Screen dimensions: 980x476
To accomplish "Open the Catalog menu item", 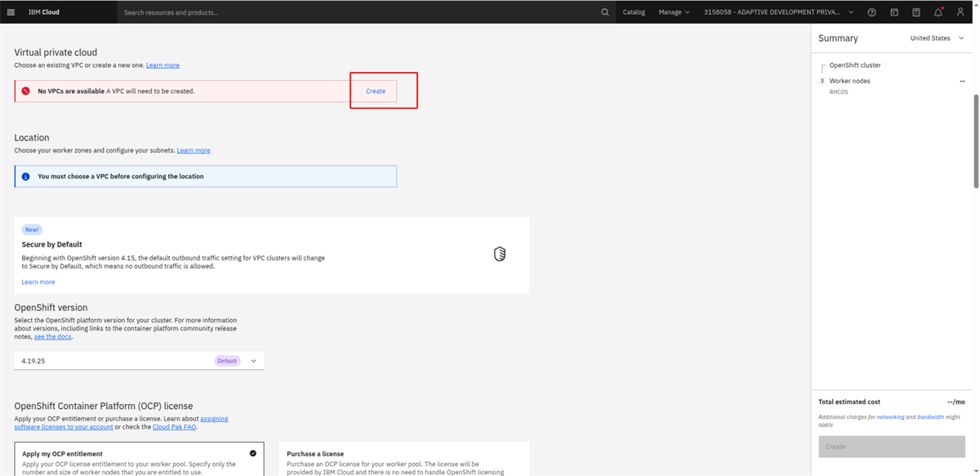I will [x=634, y=12].
